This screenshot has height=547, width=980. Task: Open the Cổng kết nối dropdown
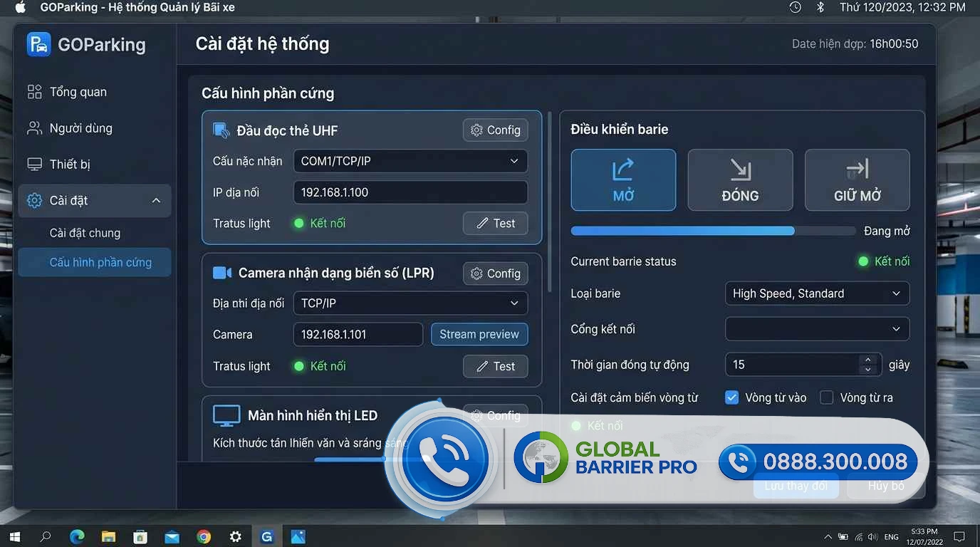pyautogui.click(x=817, y=329)
